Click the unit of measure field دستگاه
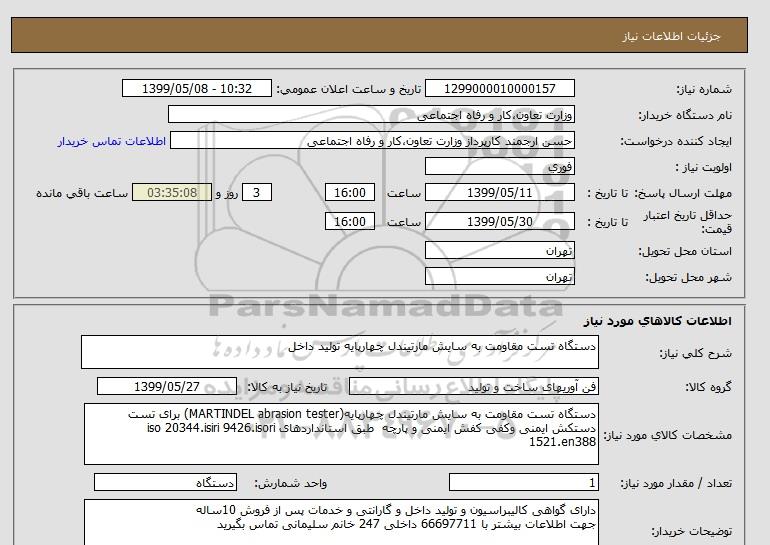 [165, 483]
